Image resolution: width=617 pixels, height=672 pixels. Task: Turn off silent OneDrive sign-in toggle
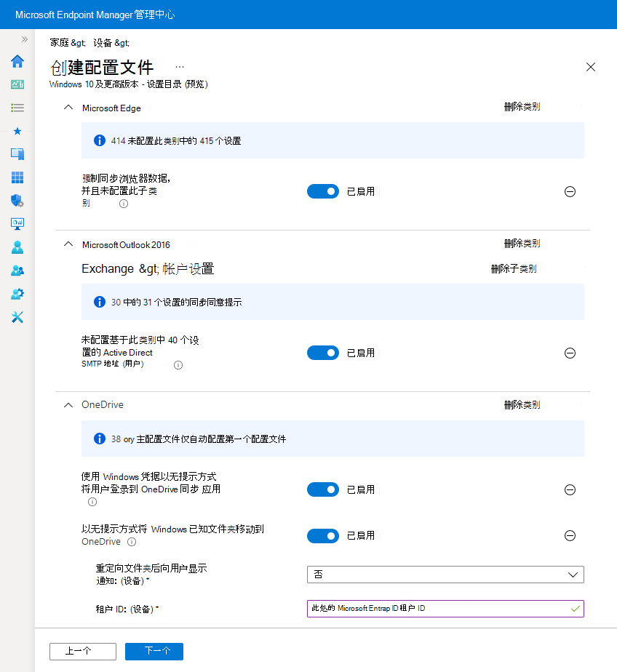point(323,489)
